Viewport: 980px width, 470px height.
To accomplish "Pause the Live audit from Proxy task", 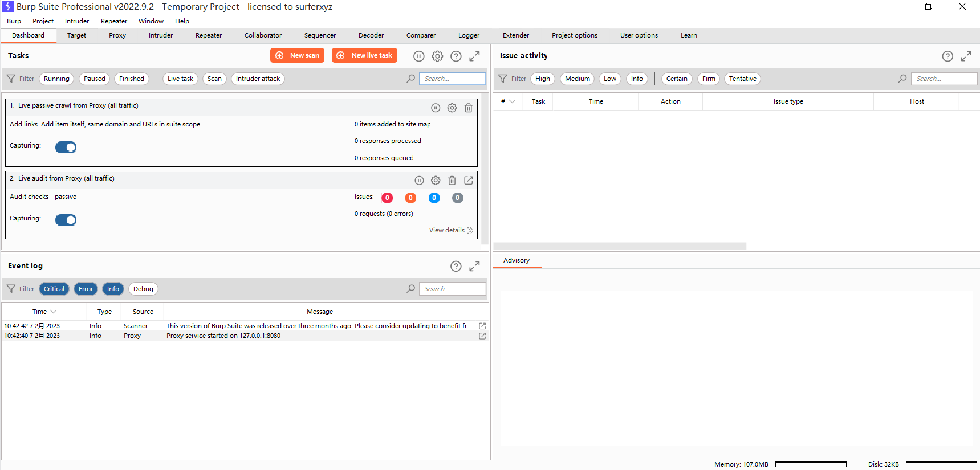I will click(x=419, y=181).
